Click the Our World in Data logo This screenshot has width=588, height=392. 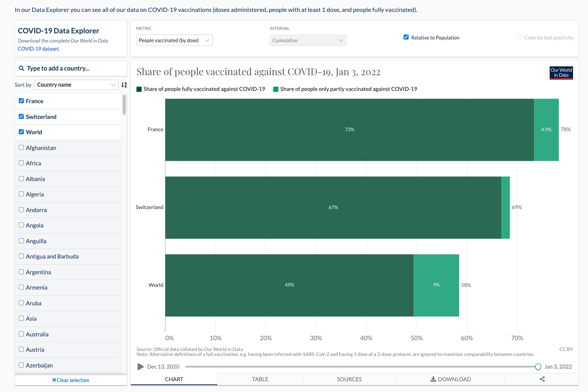[x=561, y=73]
